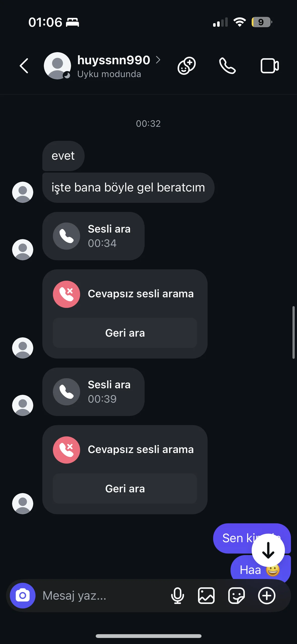This screenshot has width=297, height=644.
Task: Start a video call with the camera icon
Action: coord(270,66)
